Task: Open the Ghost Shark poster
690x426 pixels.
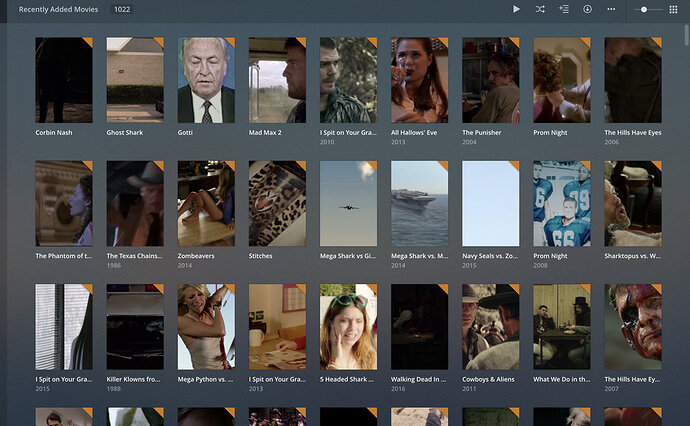Action: [x=135, y=80]
